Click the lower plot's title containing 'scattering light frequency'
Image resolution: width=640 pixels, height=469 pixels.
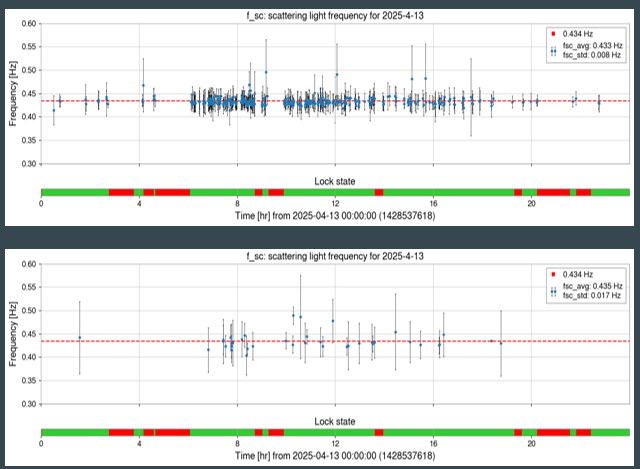coord(335,256)
